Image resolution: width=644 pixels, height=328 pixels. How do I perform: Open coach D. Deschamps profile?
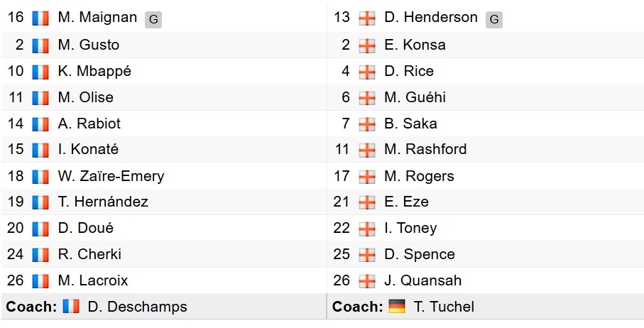coord(137,307)
